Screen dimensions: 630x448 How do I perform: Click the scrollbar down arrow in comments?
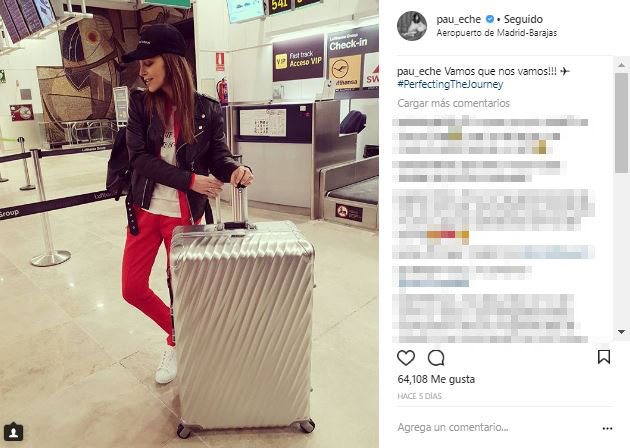coord(621,332)
